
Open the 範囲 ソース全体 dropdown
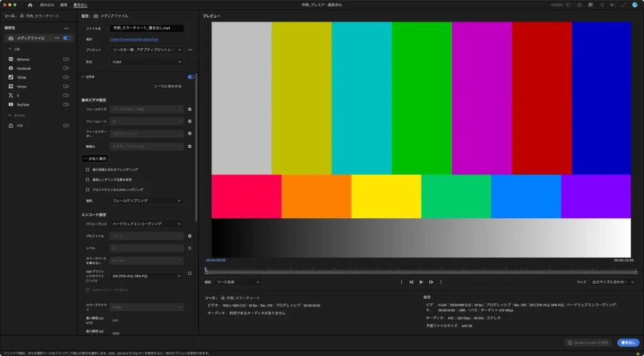coord(238,282)
